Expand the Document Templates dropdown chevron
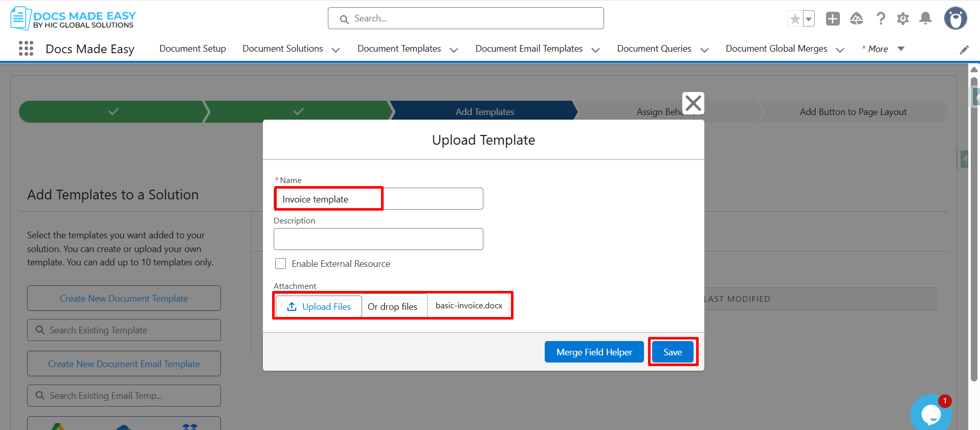980x430 pixels. point(454,50)
